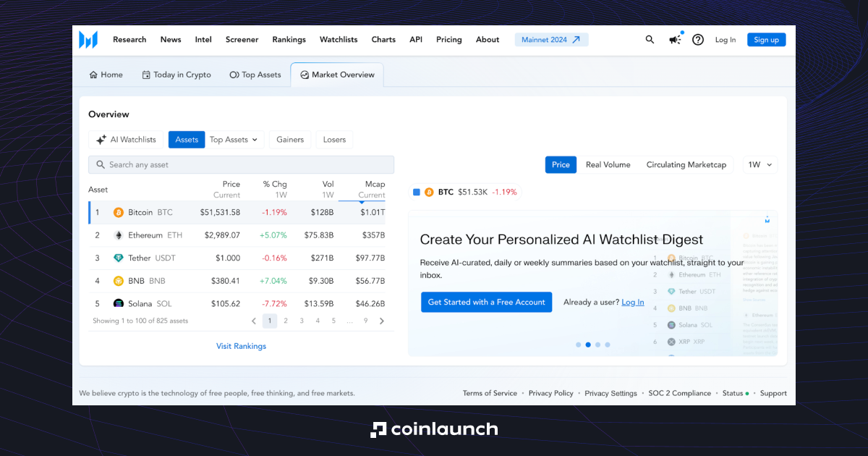Open the Research menu
Image resolution: width=868 pixels, height=456 pixels.
(x=129, y=40)
